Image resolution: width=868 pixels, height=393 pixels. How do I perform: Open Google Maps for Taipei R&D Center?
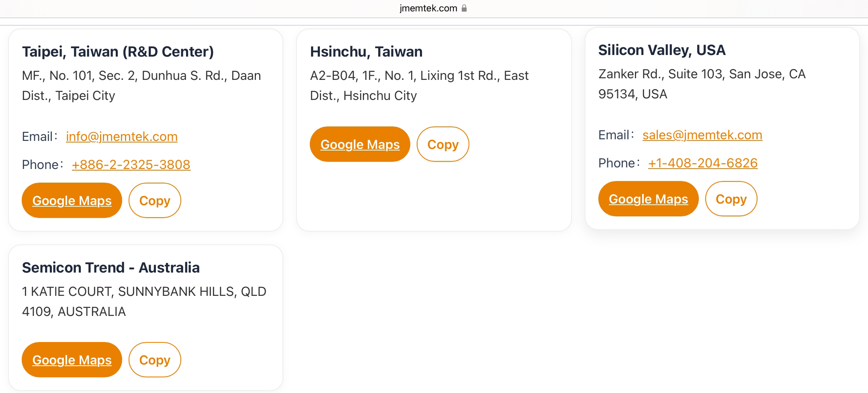72,200
